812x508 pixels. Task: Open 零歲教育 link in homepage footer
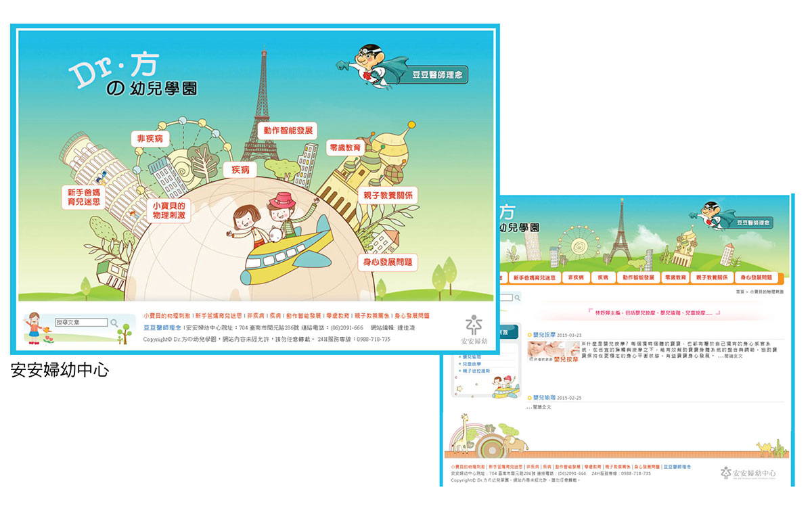coord(338,316)
